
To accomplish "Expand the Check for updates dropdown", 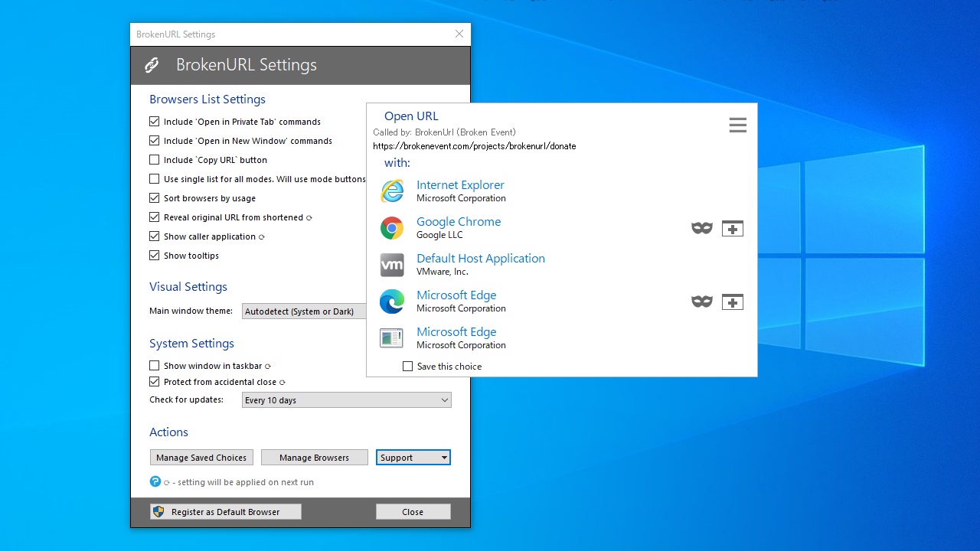I will pyautogui.click(x=346, y=400).
